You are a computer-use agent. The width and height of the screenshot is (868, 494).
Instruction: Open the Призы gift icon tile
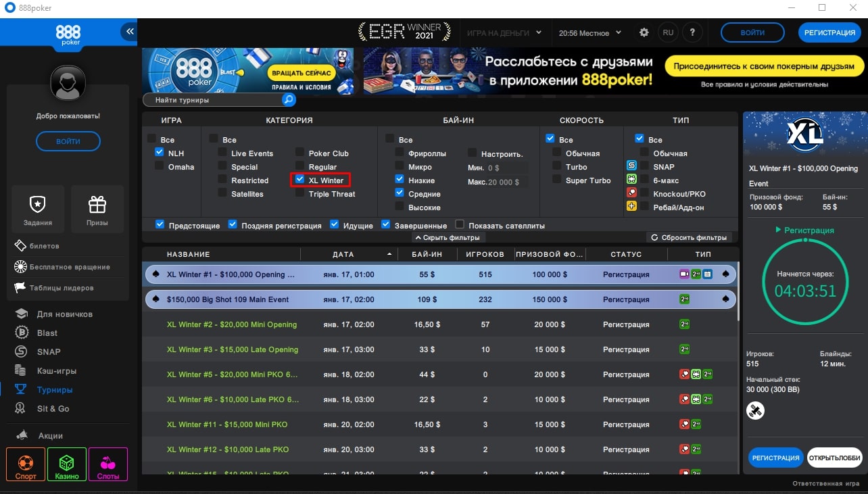coord(97,209)
